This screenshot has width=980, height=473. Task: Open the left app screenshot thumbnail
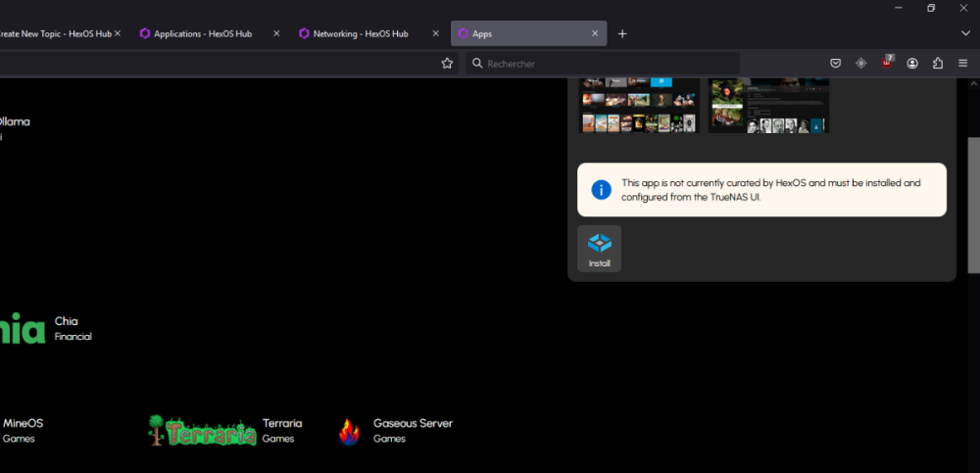click(639, 106)
